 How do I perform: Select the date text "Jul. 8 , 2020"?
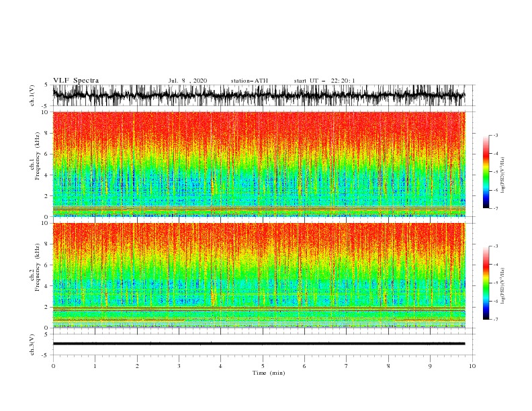tap(187, 81)
